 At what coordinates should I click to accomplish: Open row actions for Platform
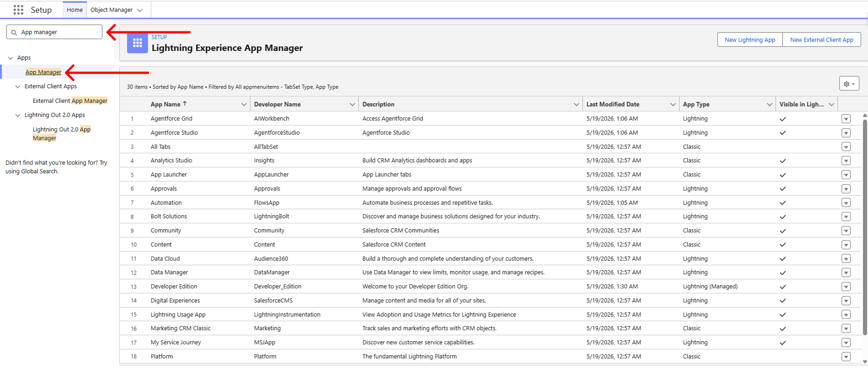point(846,357)
